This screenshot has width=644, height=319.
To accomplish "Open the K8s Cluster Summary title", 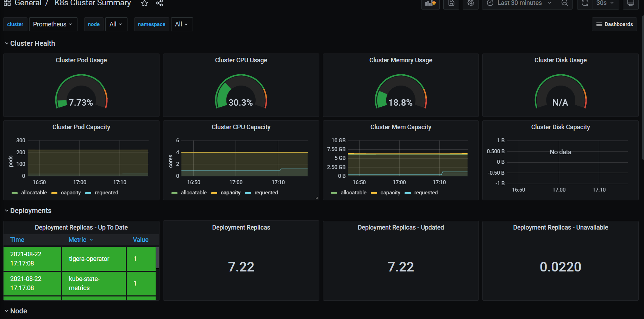I will tap(93, 3).
